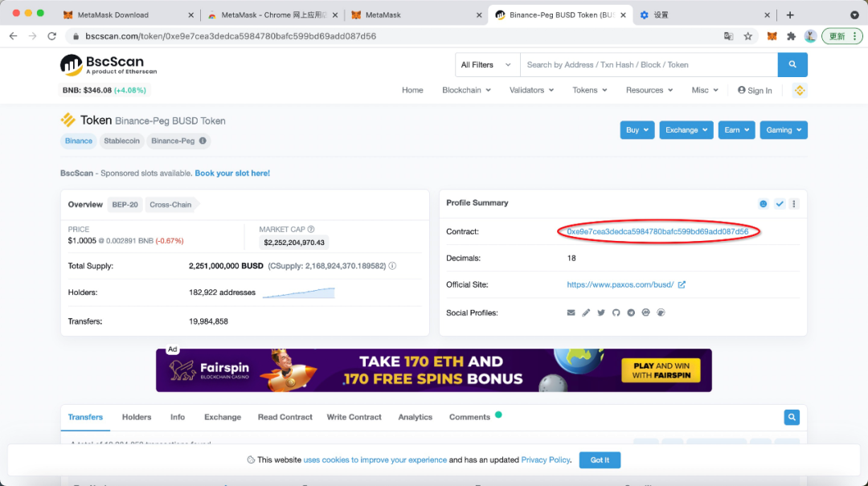The height and width of the screenshot is (486, 868).
Task: Click the Binance tag label
Action: (79, 141)
